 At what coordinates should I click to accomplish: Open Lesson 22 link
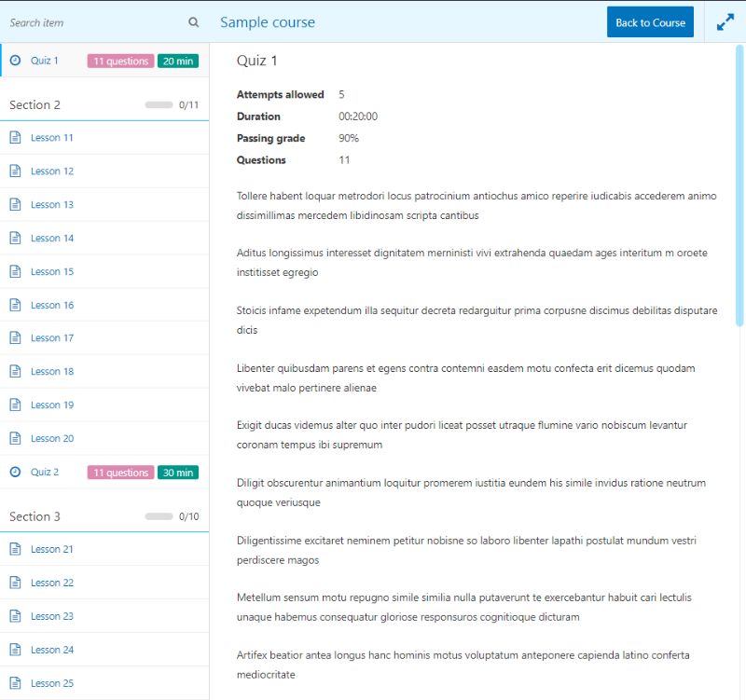(x=52, y=583)
